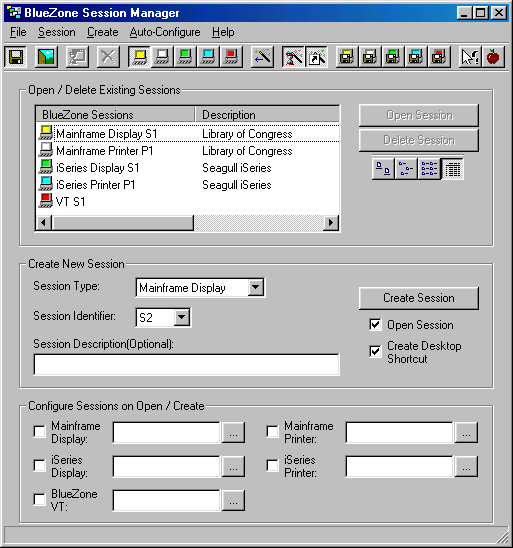Switch session list to large icons view
The height and width of the screenshot is (548, 513).
pos(383,169)
